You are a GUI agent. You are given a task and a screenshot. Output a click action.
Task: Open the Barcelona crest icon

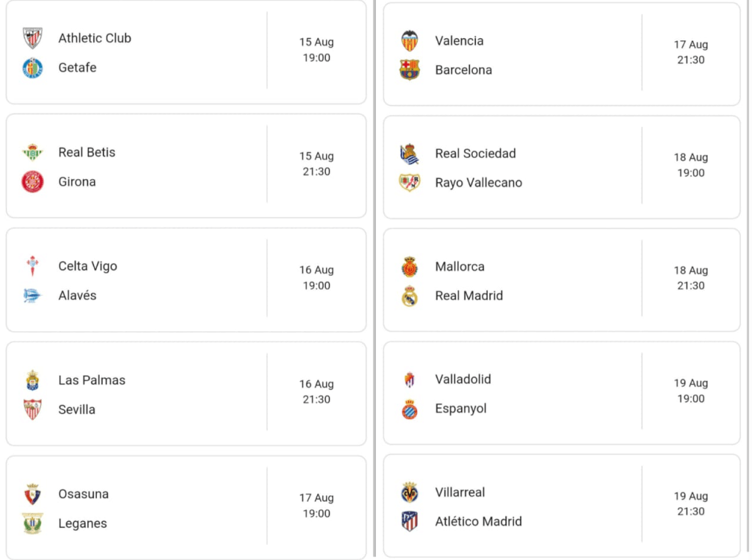(409, 70)
